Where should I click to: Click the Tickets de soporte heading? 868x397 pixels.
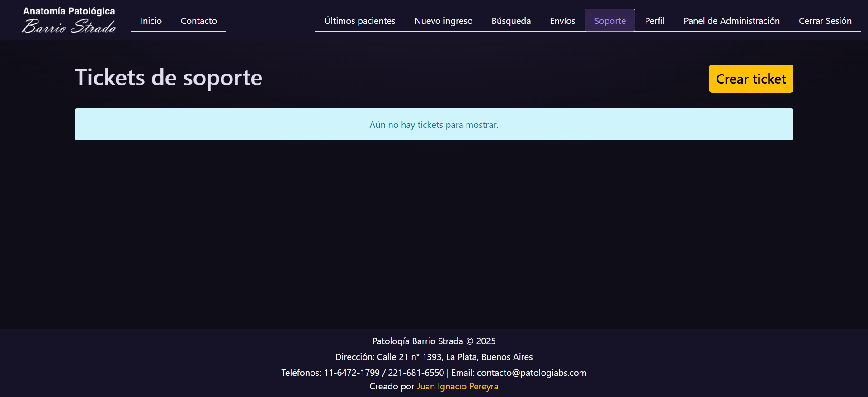(x=168, y=78)
